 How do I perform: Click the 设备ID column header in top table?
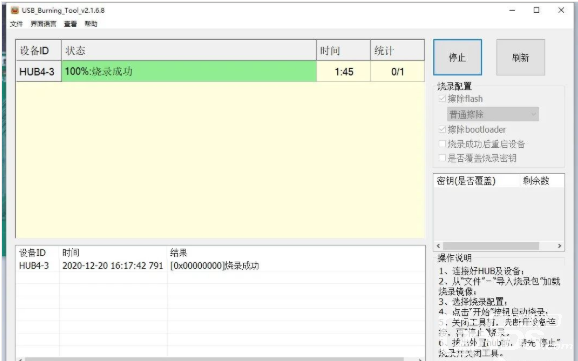(x=38, y=51)
